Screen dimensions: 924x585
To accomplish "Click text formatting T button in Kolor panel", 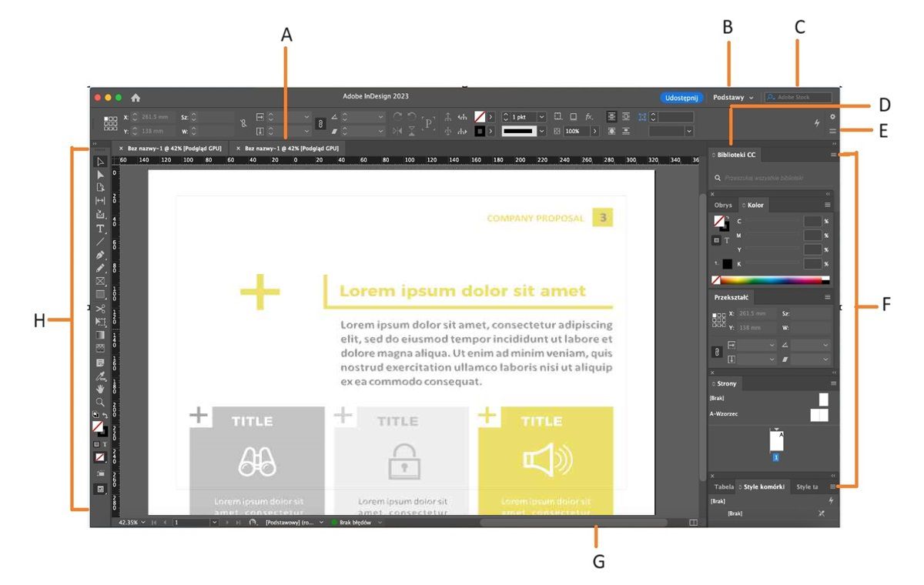I will [x=727, y=240].
